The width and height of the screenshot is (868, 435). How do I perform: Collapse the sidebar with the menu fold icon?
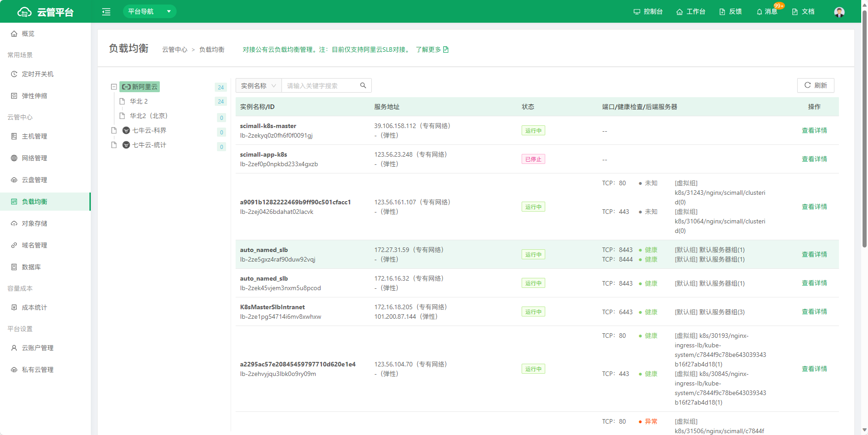[106, 12]
